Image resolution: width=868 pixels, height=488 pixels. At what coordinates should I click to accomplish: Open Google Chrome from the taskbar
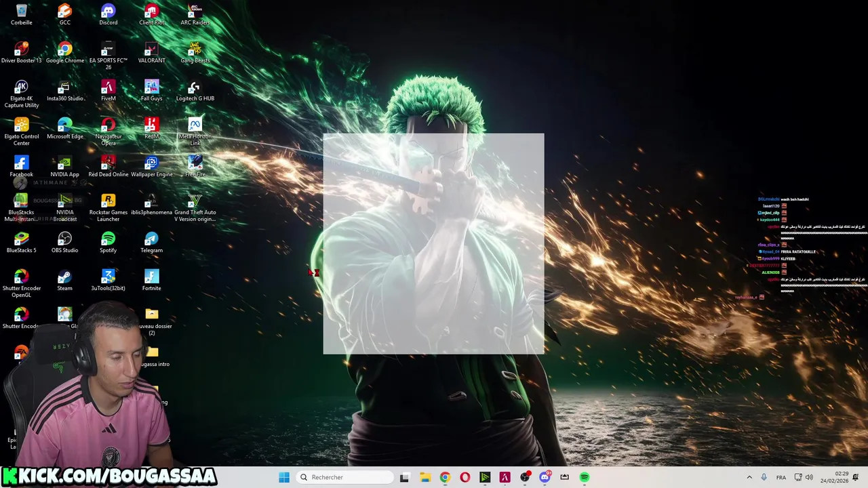445,477
